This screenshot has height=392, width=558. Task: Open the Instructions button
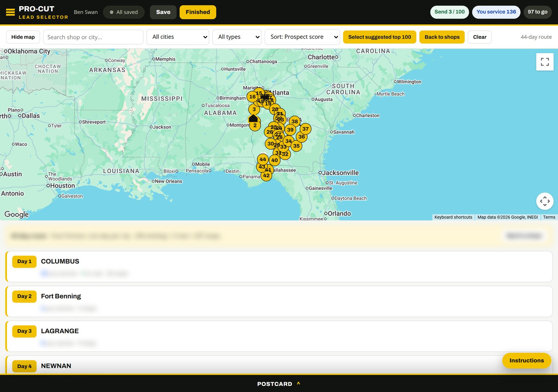point(527,361)
